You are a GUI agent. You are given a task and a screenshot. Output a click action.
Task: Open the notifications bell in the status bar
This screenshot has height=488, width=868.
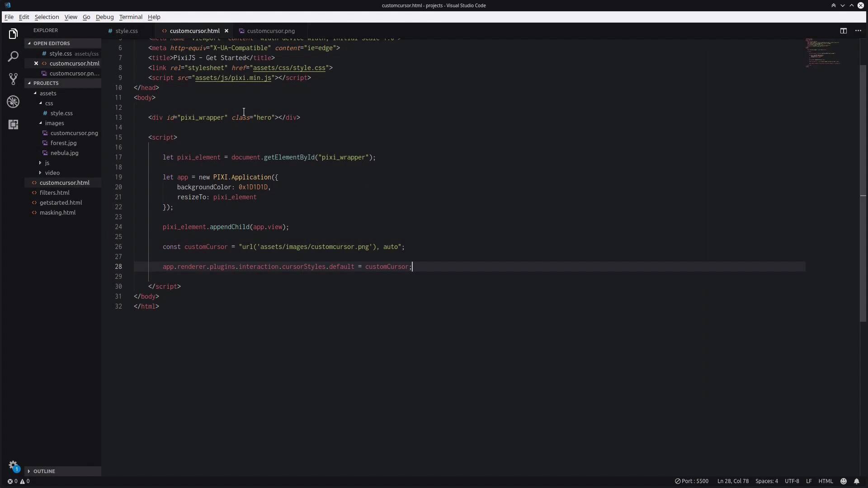tap(858, 481)
